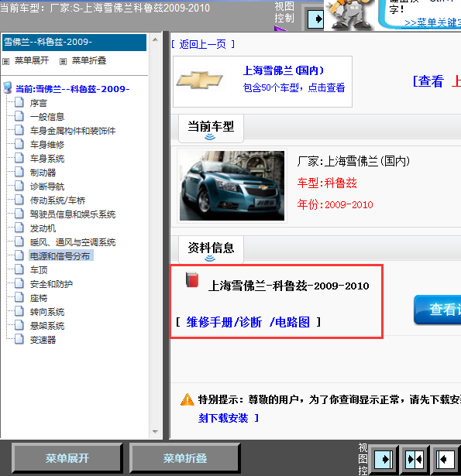Select 诊断导航 in the tree
The image size is (461, 476).
47,187
